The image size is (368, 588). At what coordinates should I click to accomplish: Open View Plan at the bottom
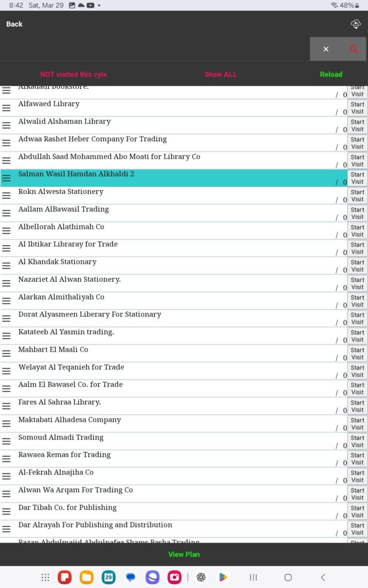click(x=184, y=554)
